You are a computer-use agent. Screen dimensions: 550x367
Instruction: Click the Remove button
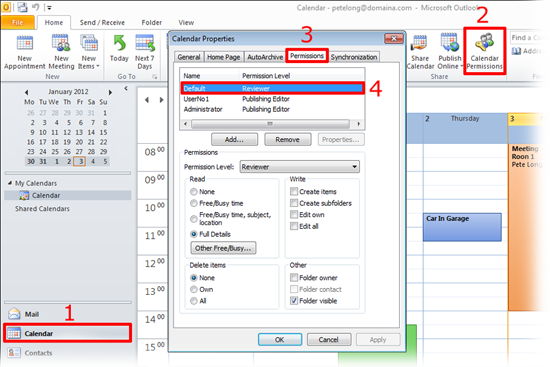(x=287, y=139)
